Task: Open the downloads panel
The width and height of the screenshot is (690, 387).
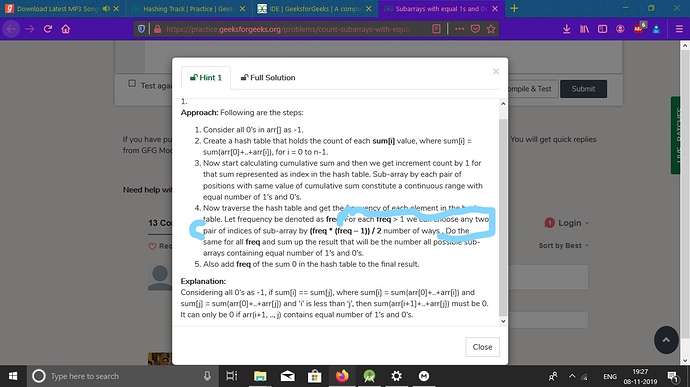Action: tap(566, 29)
